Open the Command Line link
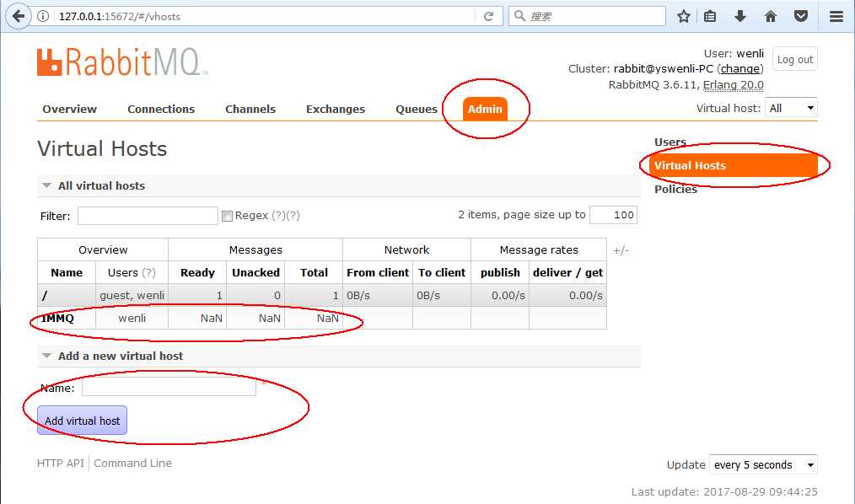 [x=132, y=464]
